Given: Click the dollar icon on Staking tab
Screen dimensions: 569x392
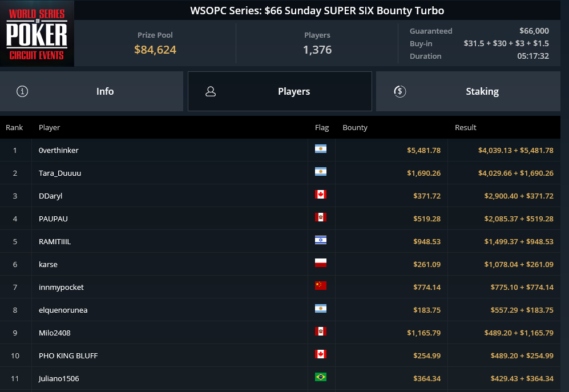Looking at the screenshot, I should point(400,91).
